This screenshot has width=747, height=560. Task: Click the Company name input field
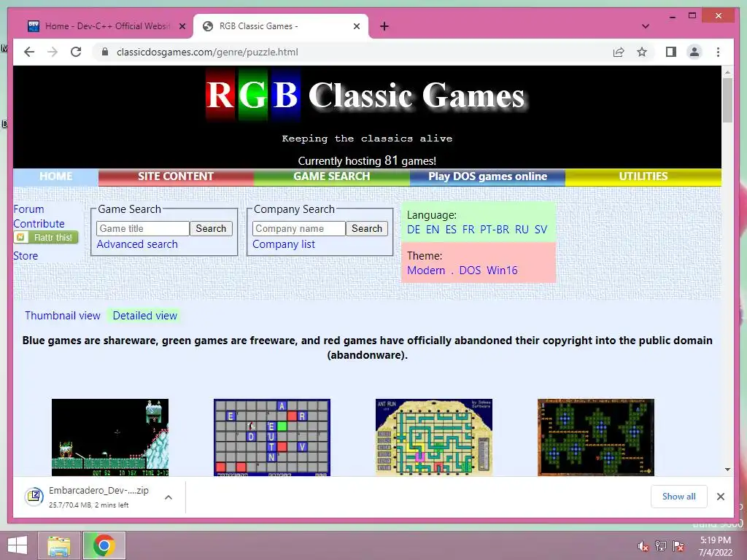(x=298, y=228)
